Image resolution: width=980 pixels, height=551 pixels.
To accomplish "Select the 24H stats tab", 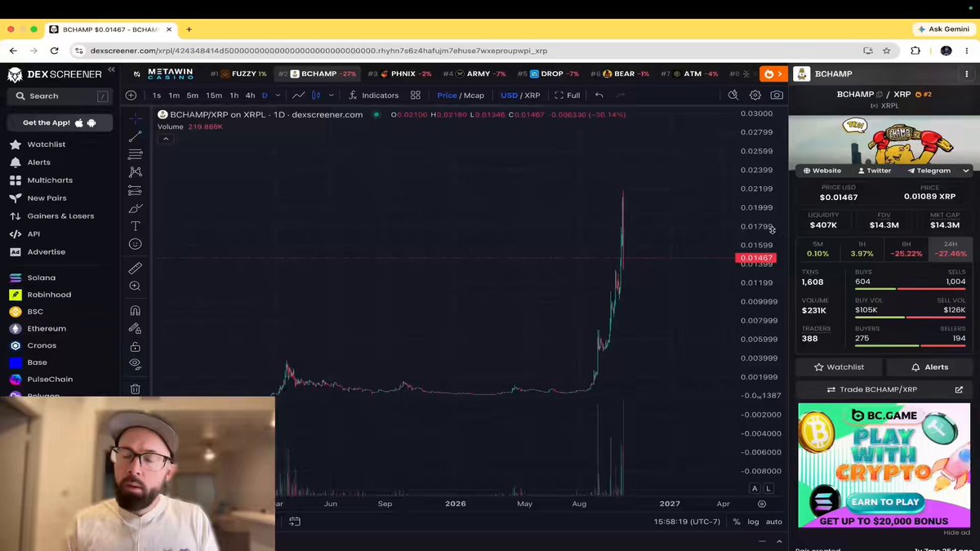I will 951,249.
